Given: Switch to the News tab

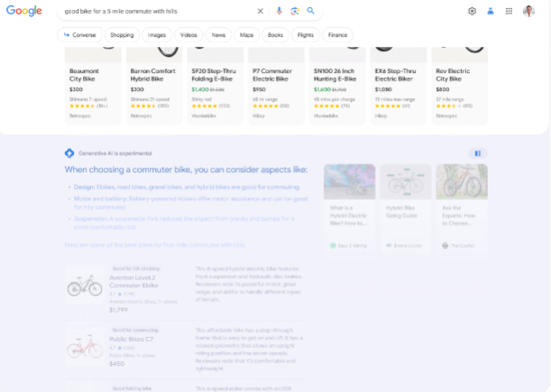Looking at the screenshot, I should point(218,35).
